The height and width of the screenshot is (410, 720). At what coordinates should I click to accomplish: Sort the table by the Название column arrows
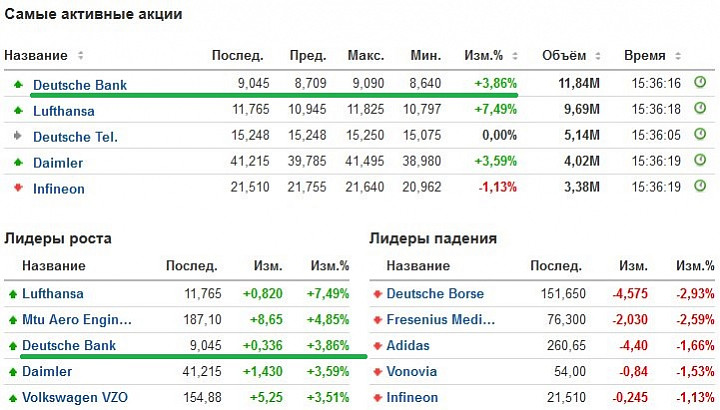[x=80, y=56]
